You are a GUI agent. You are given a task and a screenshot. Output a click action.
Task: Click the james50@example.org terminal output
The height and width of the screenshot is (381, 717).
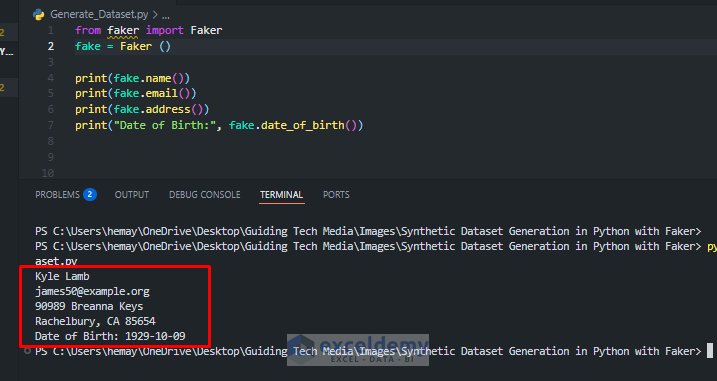tap(92, 291)
